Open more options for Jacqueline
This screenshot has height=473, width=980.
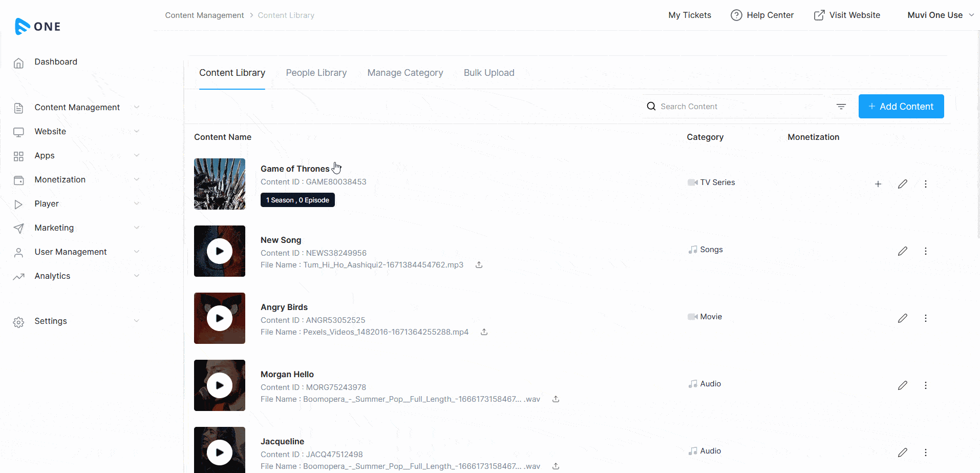point(926,453)
